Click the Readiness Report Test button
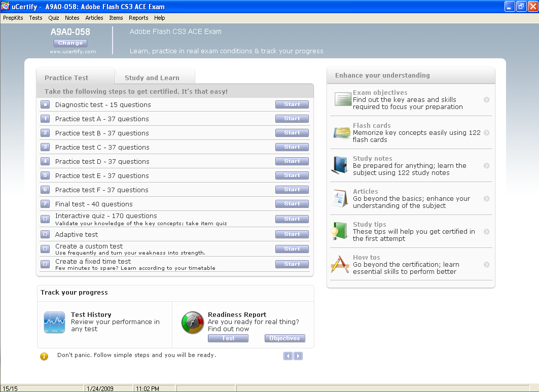Viewport: 539px width, 392px height. 228,338
